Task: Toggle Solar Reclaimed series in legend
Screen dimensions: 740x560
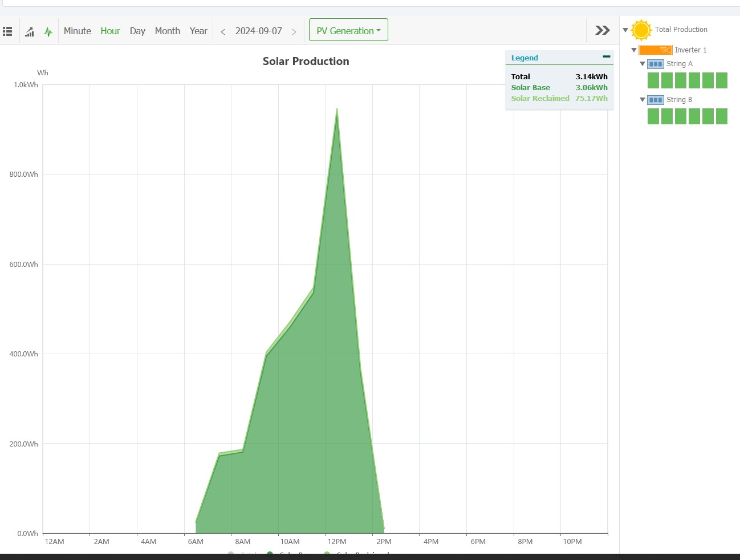Action: click(x=540, y=99)
